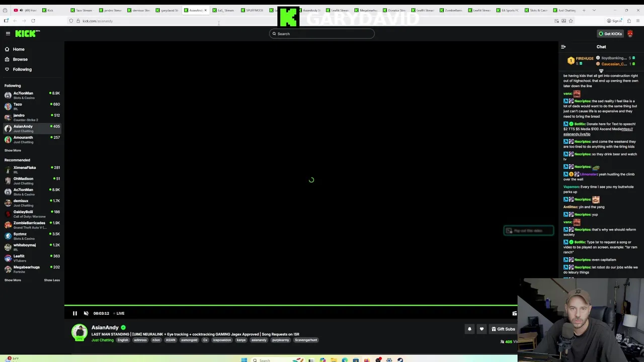Open the user avatar menu
Viewport: 644px width, 362px height.
click(630, 34)
